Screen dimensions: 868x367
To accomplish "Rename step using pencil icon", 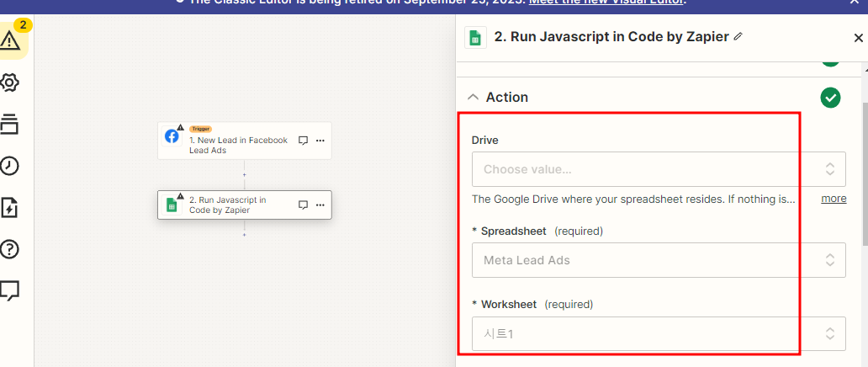I will pyautogui.click(x=738, y=36).
